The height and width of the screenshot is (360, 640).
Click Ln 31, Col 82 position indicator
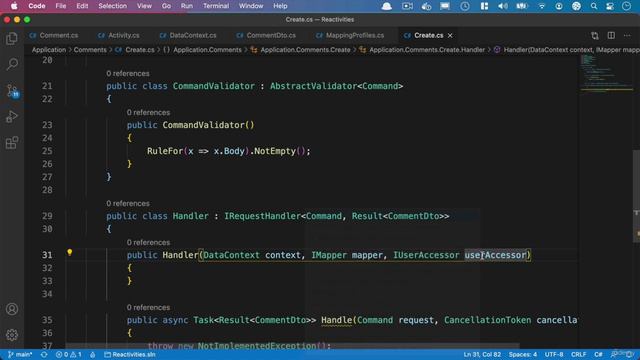click(x=482, y=355)
